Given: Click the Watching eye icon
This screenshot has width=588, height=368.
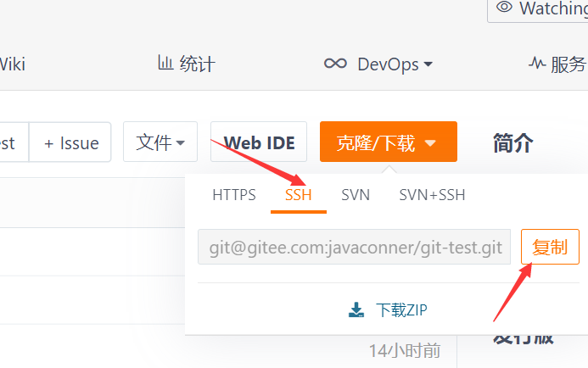Looking at the screenshot, I should pyautogui.click(x=504, y=7).
